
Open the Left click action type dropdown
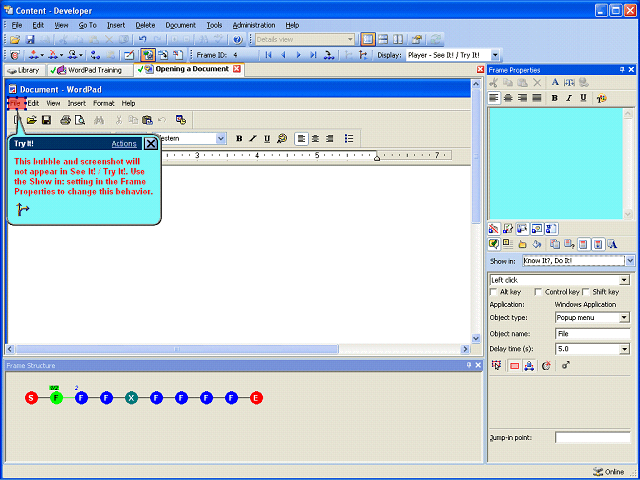pyautogui.click(x=624, y=280)
